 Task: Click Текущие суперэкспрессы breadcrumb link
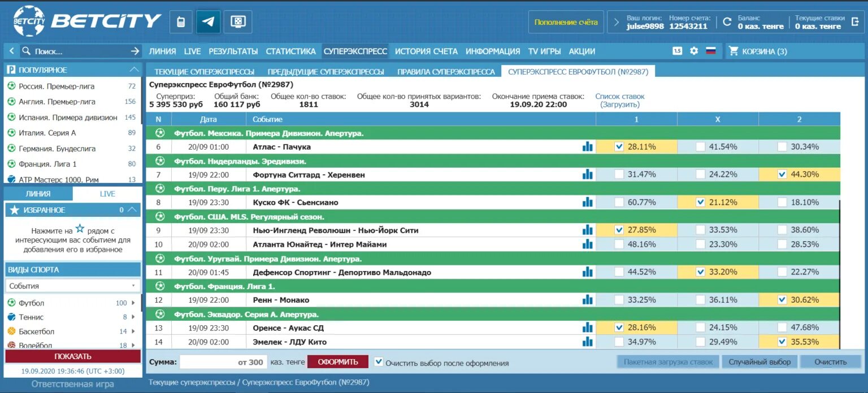click(192, 382)
